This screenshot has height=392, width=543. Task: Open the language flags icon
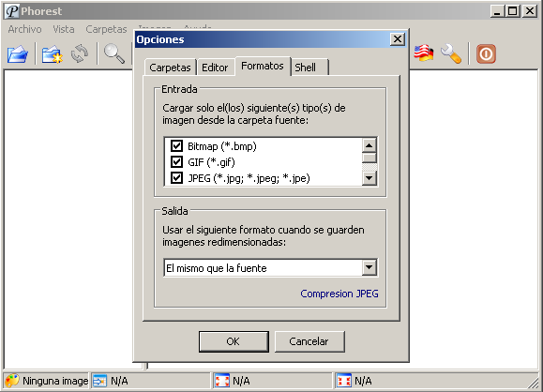424,53
